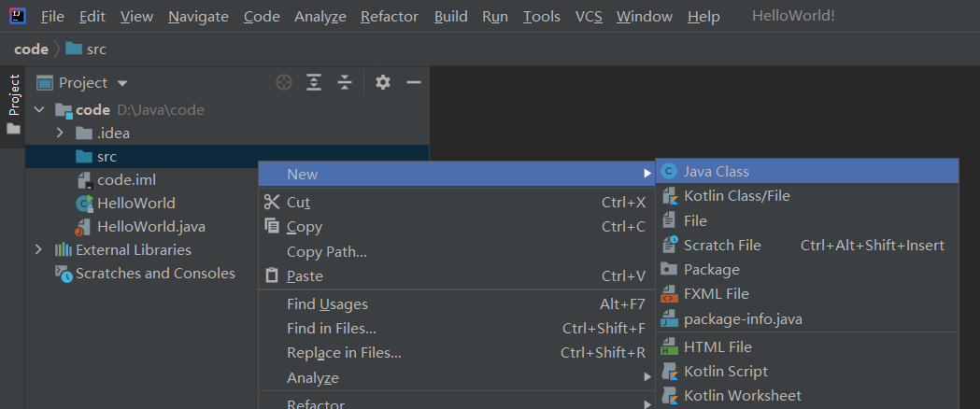This screenshot has height=409, width=980.
Task: Click the code breadcrumb in navigation bar
Action: tap(31, 49)
